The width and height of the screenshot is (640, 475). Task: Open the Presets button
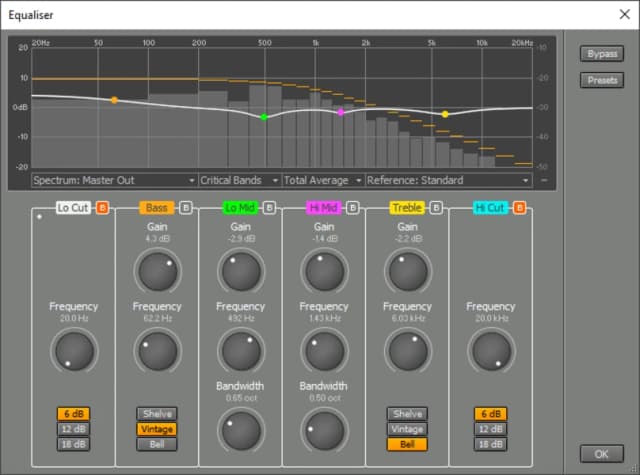pos(602,80)
